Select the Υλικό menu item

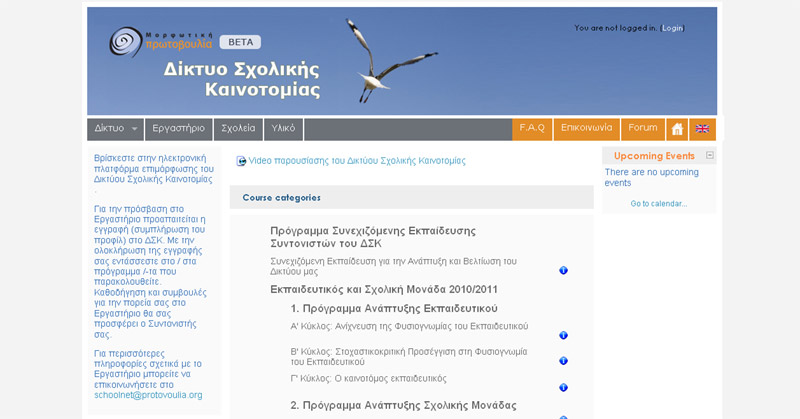pos(284,129)
